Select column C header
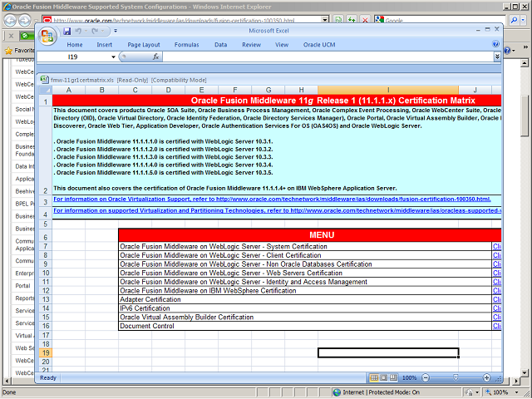The image size is (532, 399). pyautogui.click(x=134, y=90)
